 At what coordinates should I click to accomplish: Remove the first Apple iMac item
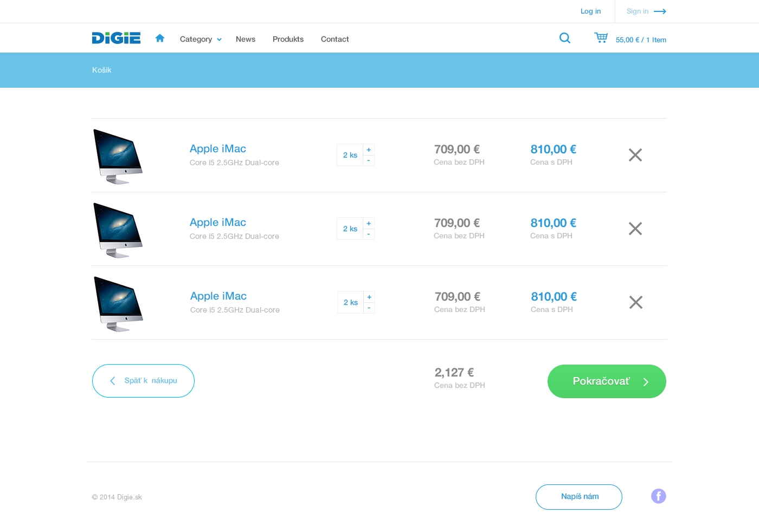click(x=635, y=155)
